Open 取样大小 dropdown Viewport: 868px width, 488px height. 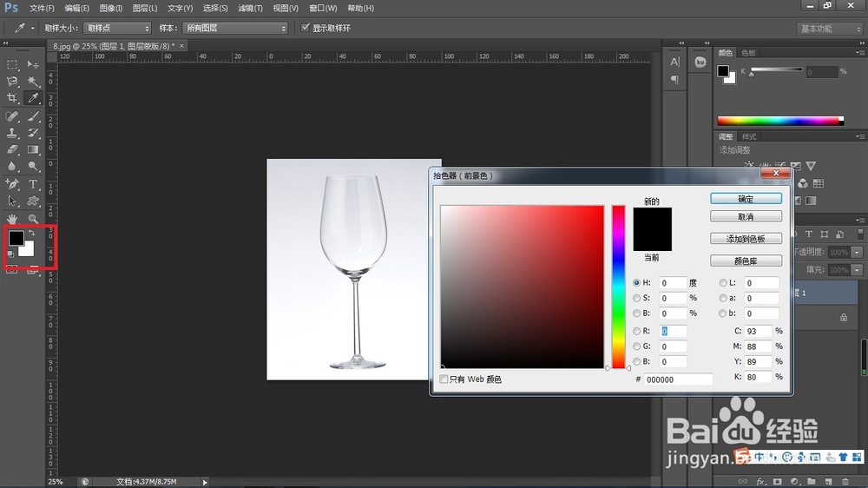[x=117, y=28]
